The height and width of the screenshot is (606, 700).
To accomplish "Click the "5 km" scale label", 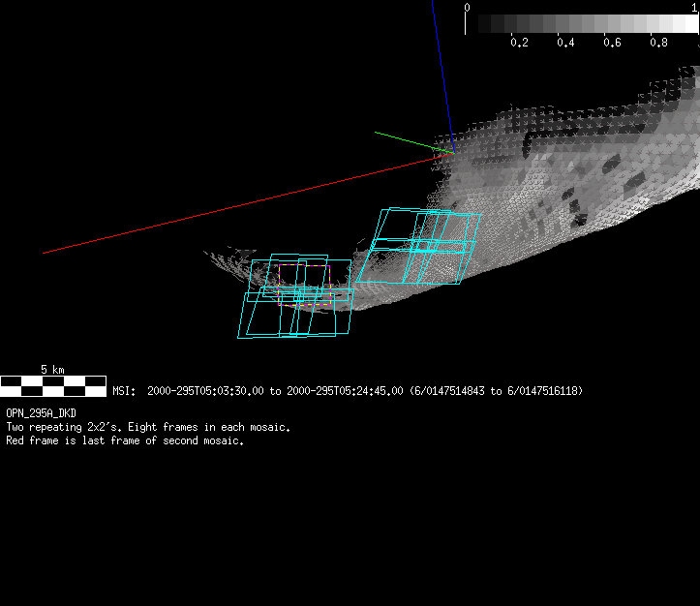I will (x=52, y=370).
